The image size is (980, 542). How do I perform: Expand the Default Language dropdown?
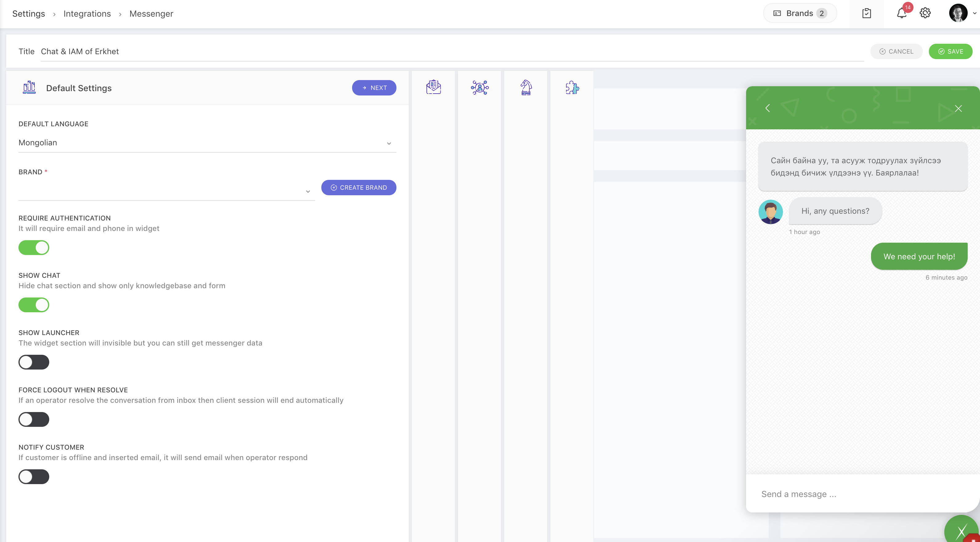point(207,143)
